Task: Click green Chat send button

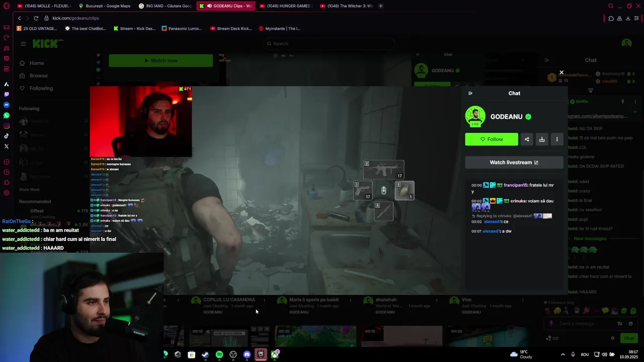Action: [629, 338]
